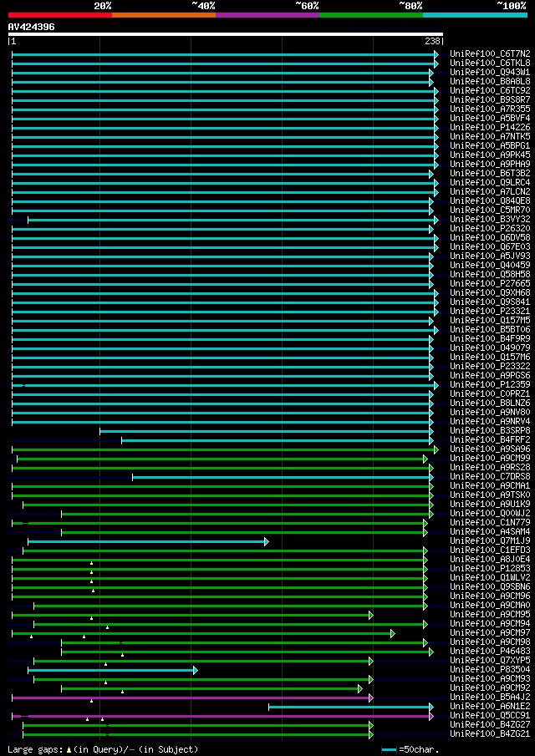Image resolution: width=535 pixels, height=756 pixels.
Task: Select the UniRef100_O49079 label
Action: (x=490, y=348)
